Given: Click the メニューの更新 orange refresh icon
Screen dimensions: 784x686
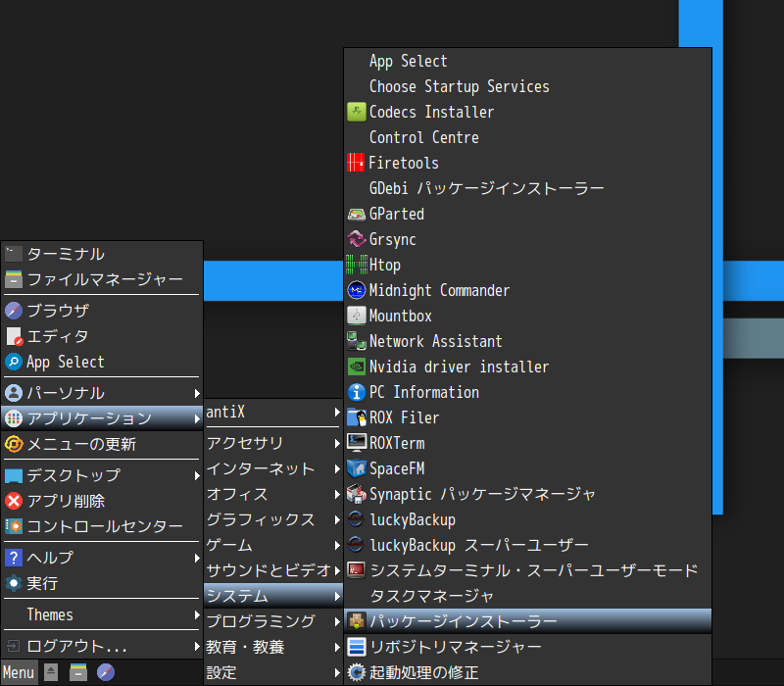Looking at the screenshot, I should click(x=14, y=444).
